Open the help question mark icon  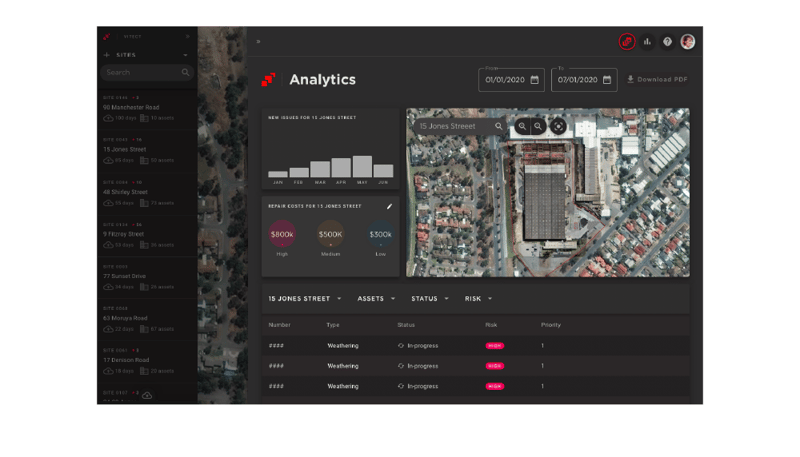[667, 42]
